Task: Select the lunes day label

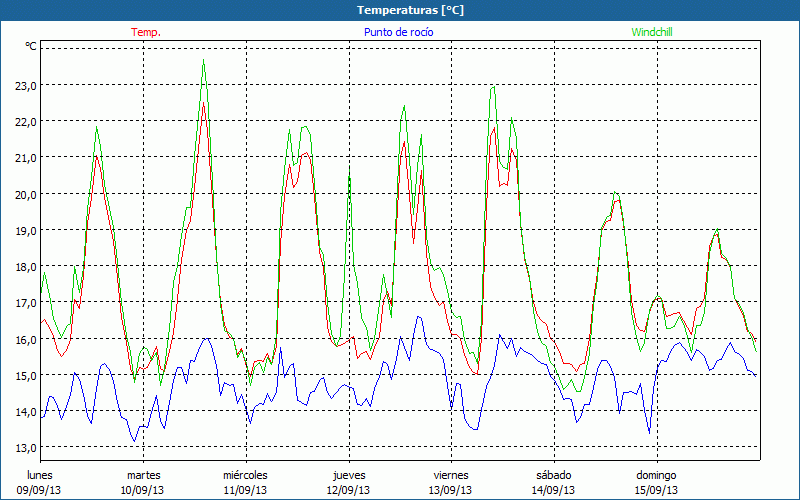Action: click(x=40, y=474)
